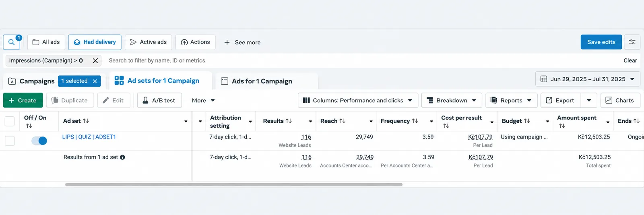Screen dimensions: 644x215
Task: Sort by Budget column
Action: (x=527, y=121)
